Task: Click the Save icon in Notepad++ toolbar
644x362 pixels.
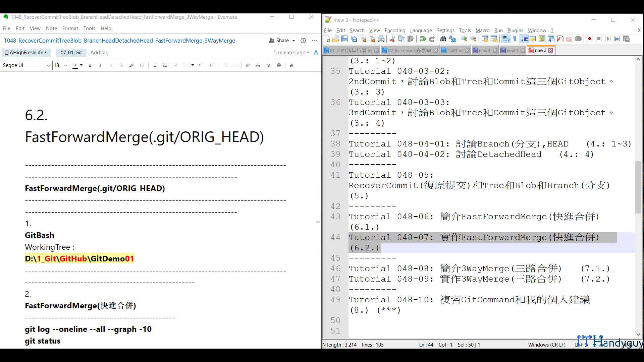Action: (x=345, y=39)
